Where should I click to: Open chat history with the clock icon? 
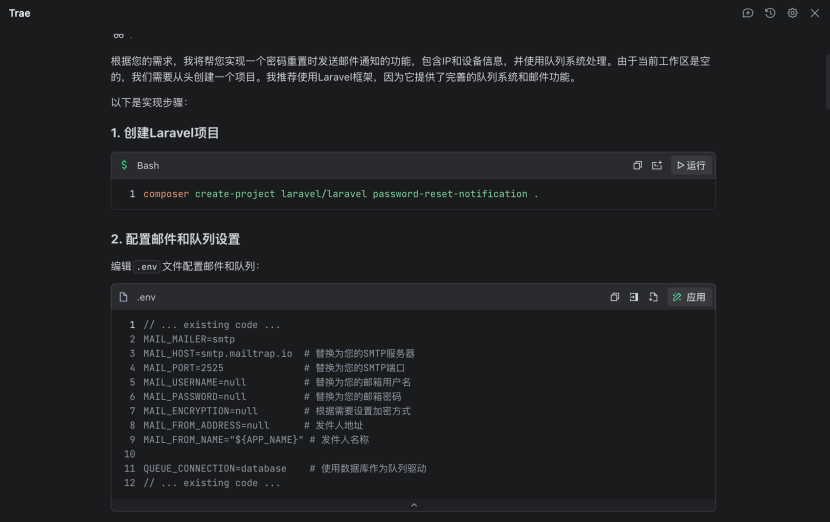click(x=770, y=13)
